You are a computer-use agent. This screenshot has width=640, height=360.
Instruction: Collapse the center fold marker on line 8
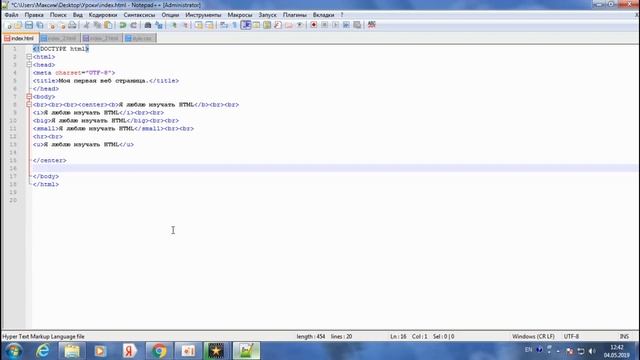[29, 104]
